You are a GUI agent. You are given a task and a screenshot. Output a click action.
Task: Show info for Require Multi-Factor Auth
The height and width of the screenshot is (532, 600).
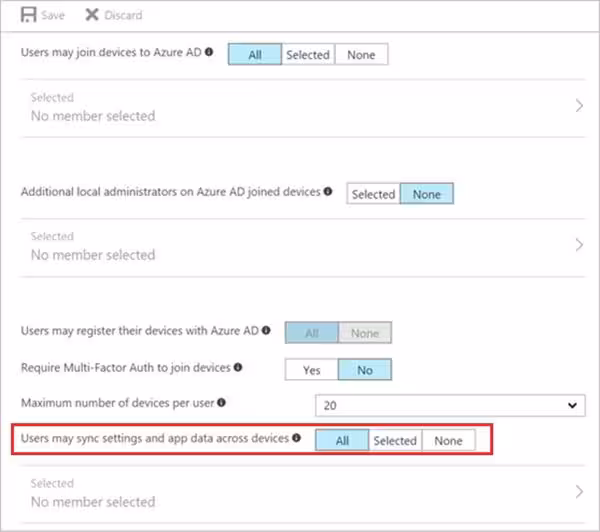click(x=238, y=367)
